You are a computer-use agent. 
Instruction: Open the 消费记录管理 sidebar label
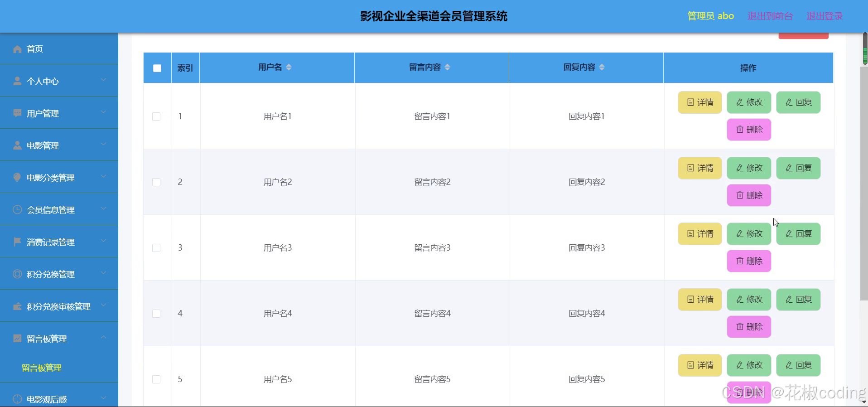[x=51, y=242]
